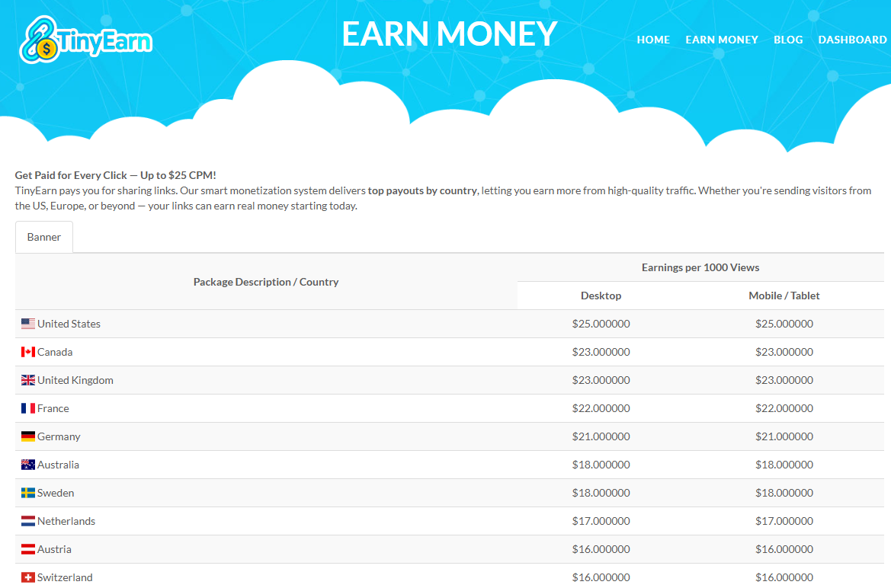Click Australia Mobile / Tablet value $18.000000
This screenshot has height=588, width=891.
(x=784, y=465)
